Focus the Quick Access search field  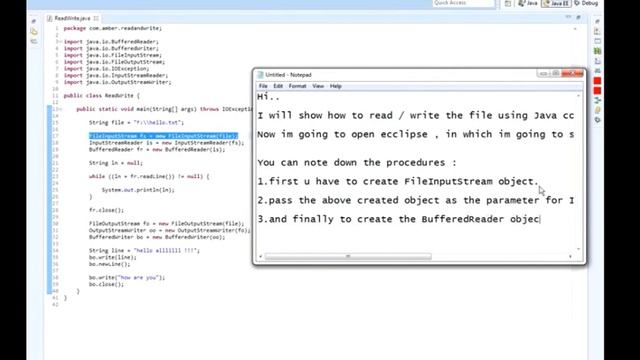pyautogui.click(x=463, y=3)
